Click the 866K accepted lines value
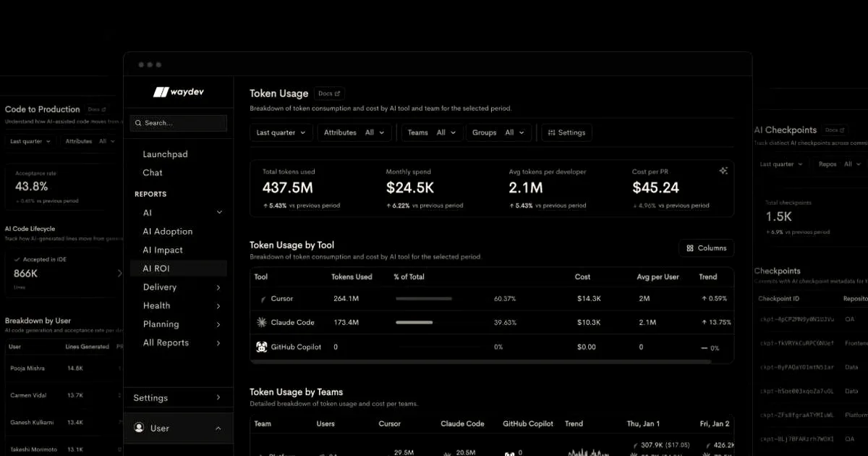The width and height of the screenshot is (868, 456). [x=26, y=274]
